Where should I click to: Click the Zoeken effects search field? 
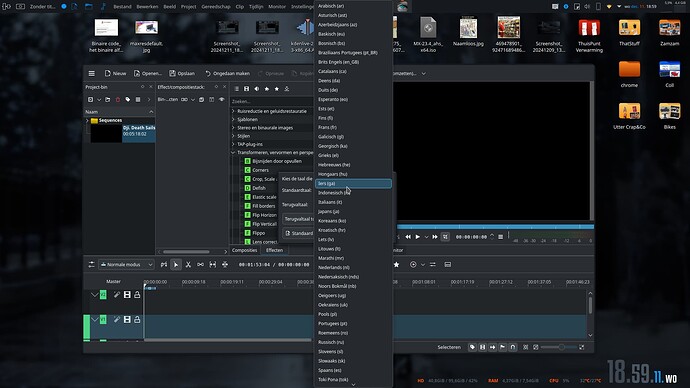272,101
